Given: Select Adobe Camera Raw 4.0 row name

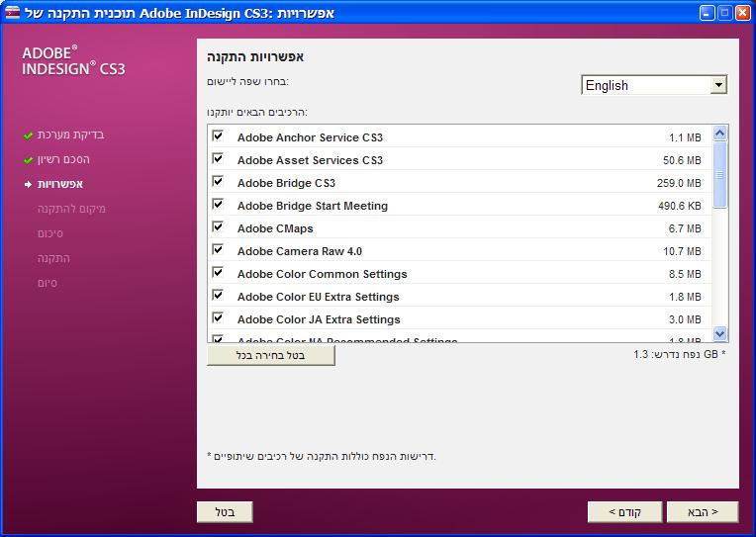Looking at the screenshot, I should point(300,251).
